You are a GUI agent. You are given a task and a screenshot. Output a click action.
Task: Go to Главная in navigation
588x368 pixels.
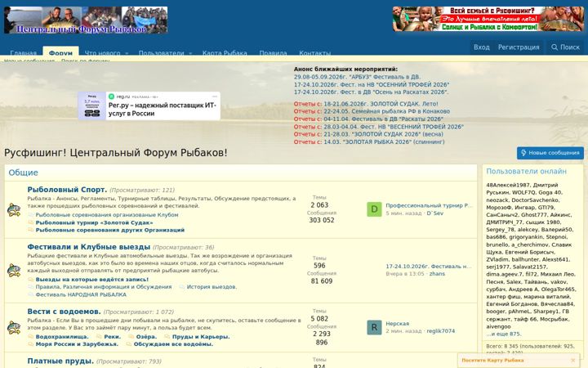pyautogui.click(x=23, y=52)
